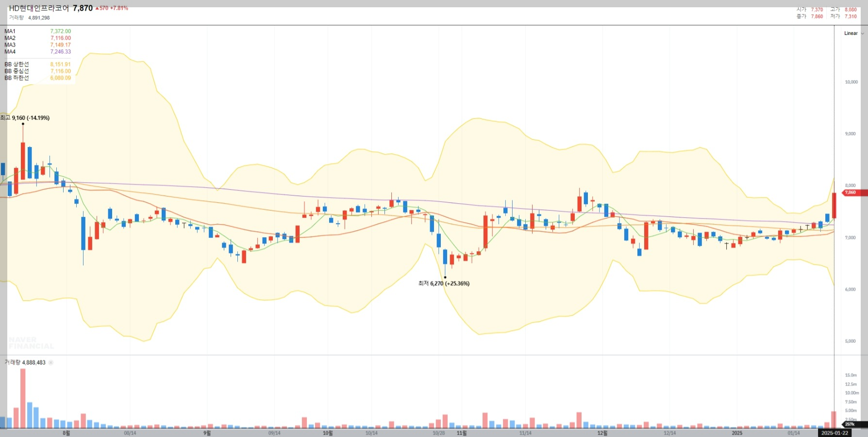Click the 최고 9,160 high marker label
The image size is (868, 437).
pyautogui.click(x=25, y=118)
